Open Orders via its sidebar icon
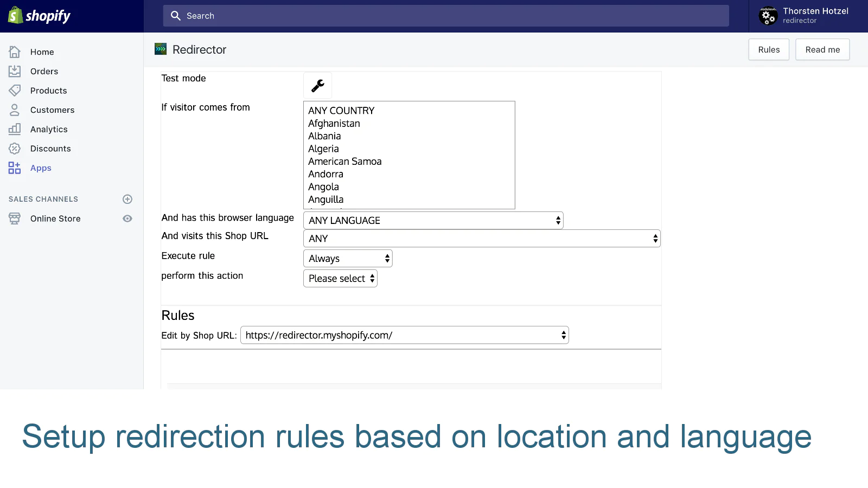Screen dimensions: 868x488 pos(15,71)
